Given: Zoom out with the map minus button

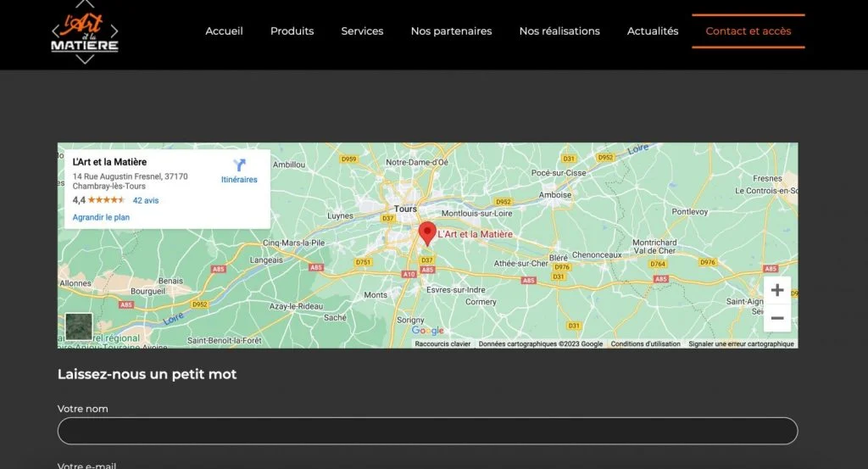Looking at the screenshot, I should [x=777, y=318].
